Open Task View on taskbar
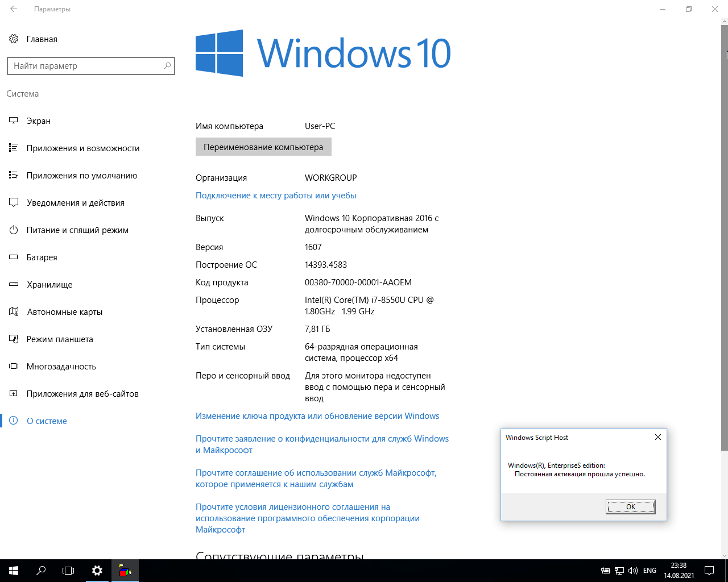 coord(68,571)
